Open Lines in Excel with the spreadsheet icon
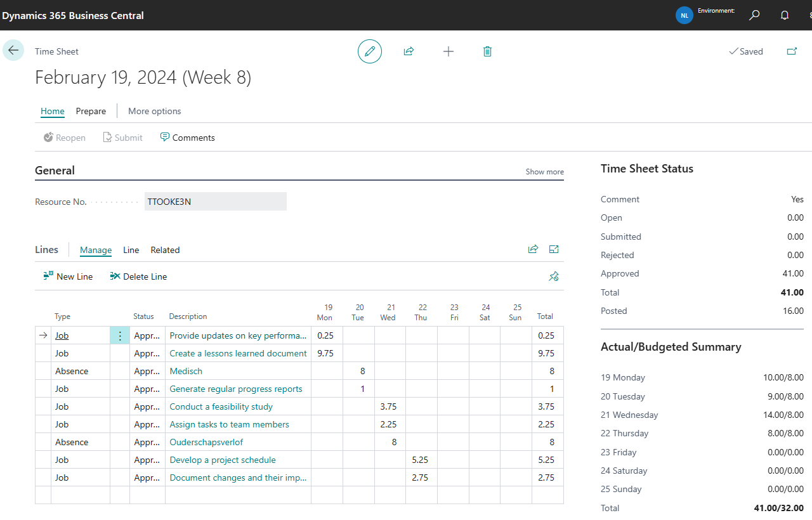The image size is (812, 520). point(553,249)
